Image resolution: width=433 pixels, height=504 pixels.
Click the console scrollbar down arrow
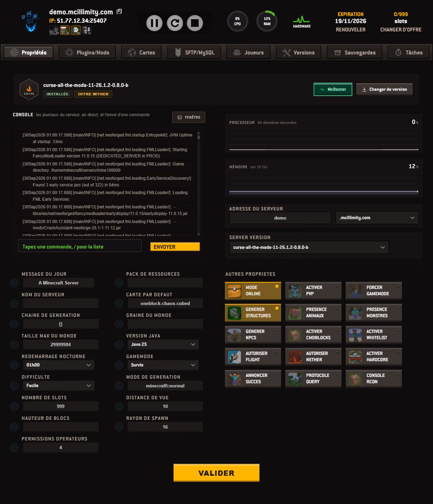pyautogui.click(x=199, y=234)
